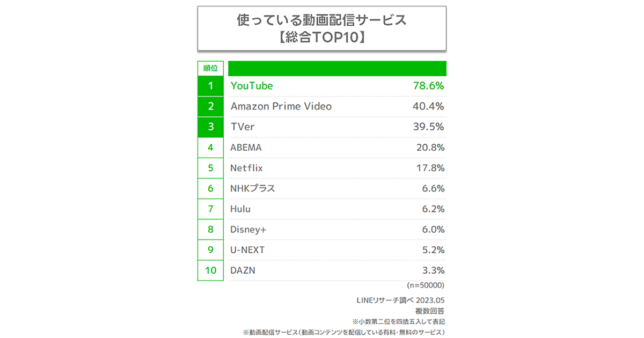Select the U-NEXT row label
This screenshot has height=338, width=644.
point(248,250)
